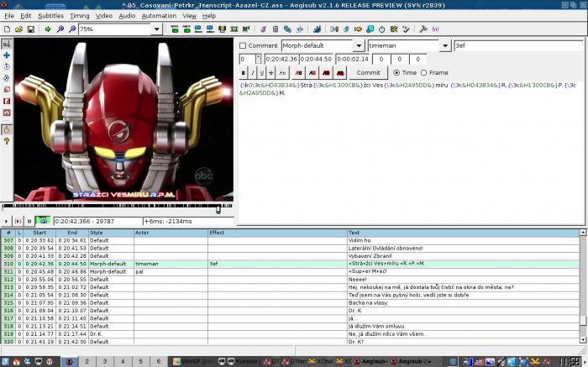Image resolution: width=588 pixels, height=367 pixels.
Task: Open the zoom percentage 75% dropdown
Action: (x=157, y=29)
